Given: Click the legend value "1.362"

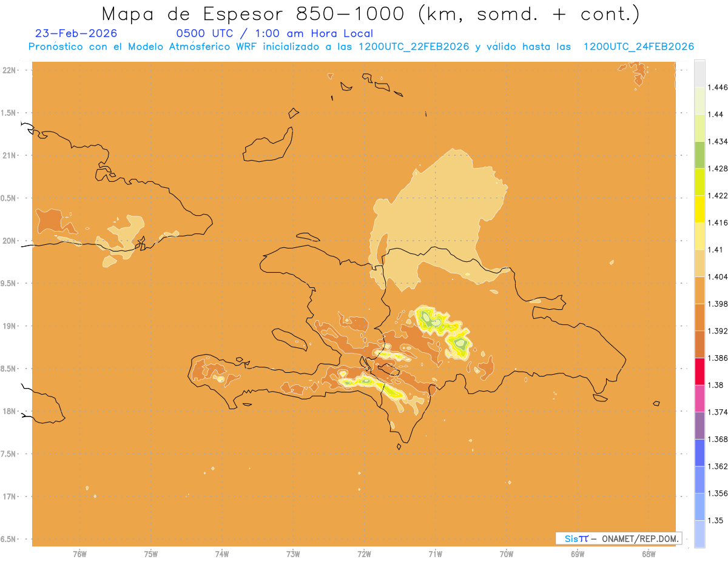Looking at the screenshot, I should coord(716,466).
